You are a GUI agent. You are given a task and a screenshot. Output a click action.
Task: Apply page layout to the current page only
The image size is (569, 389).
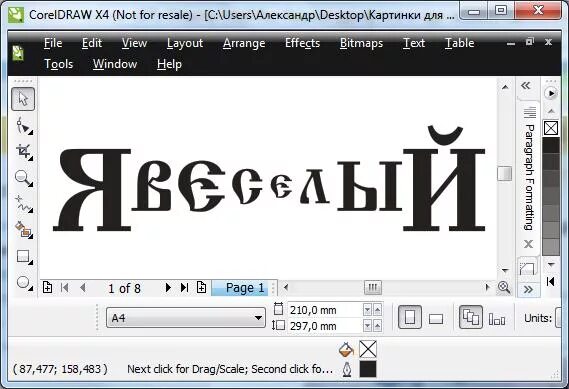pyautogui.click(x=497, y=319)
